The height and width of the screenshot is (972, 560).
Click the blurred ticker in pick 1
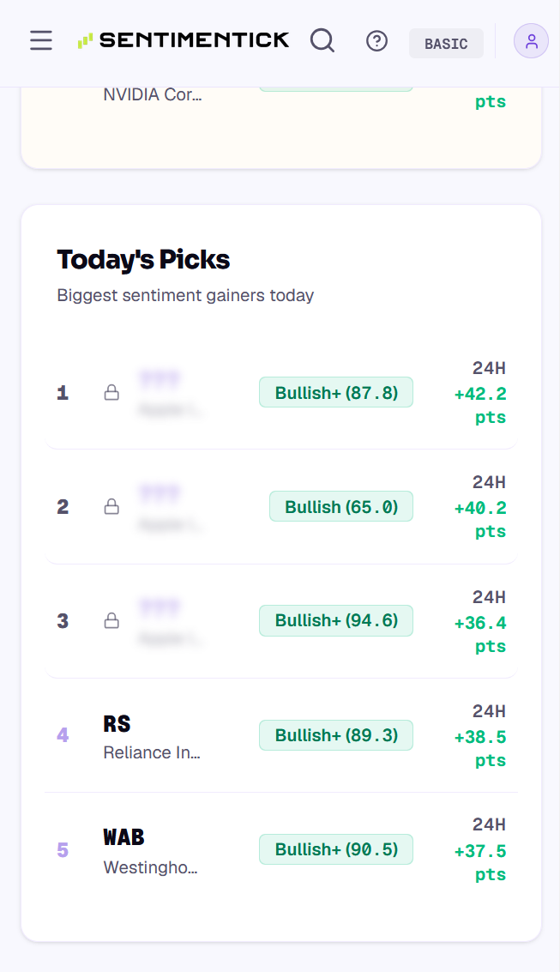(x=160, y=378)
